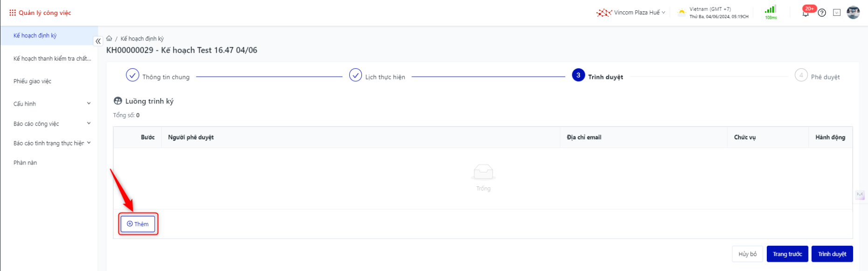
Task: Open the help question mark icon
Action: [822, 13]
